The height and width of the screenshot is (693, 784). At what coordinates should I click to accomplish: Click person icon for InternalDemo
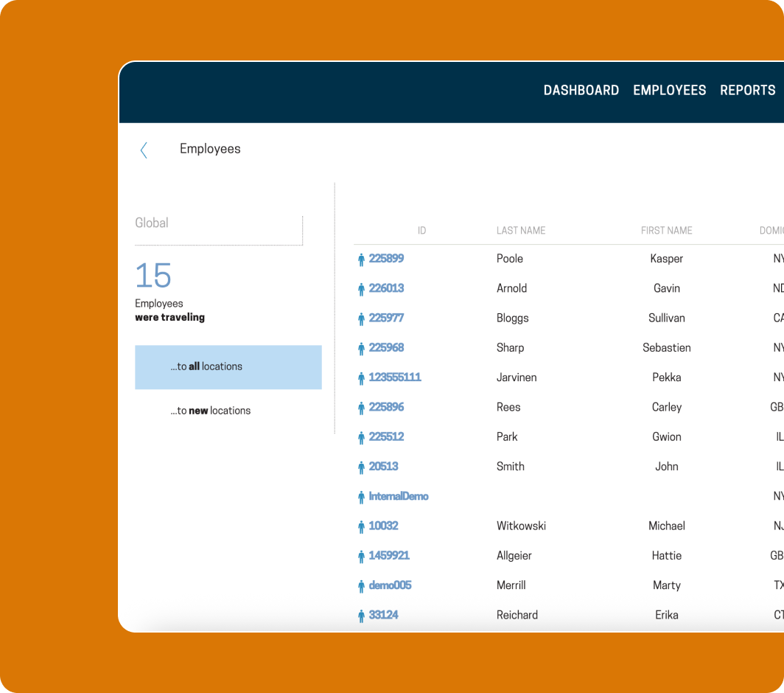[x=361, y=498]
